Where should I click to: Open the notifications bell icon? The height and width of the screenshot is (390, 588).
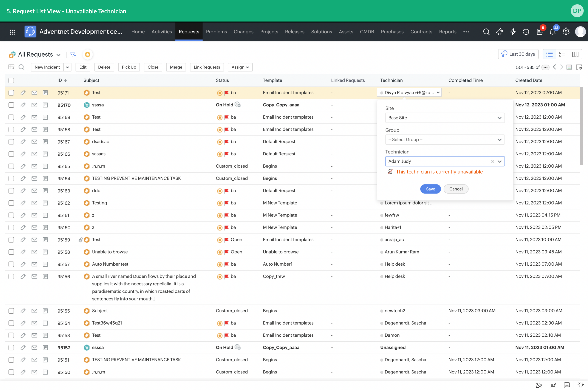click(x=552, y=32)
